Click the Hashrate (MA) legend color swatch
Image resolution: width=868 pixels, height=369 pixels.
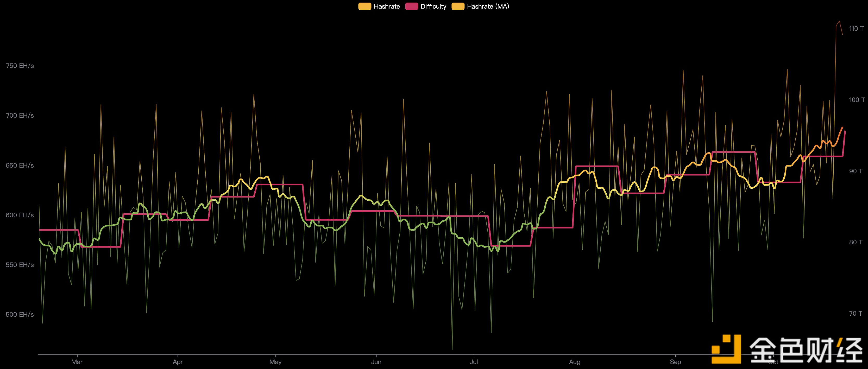point(458,7)
